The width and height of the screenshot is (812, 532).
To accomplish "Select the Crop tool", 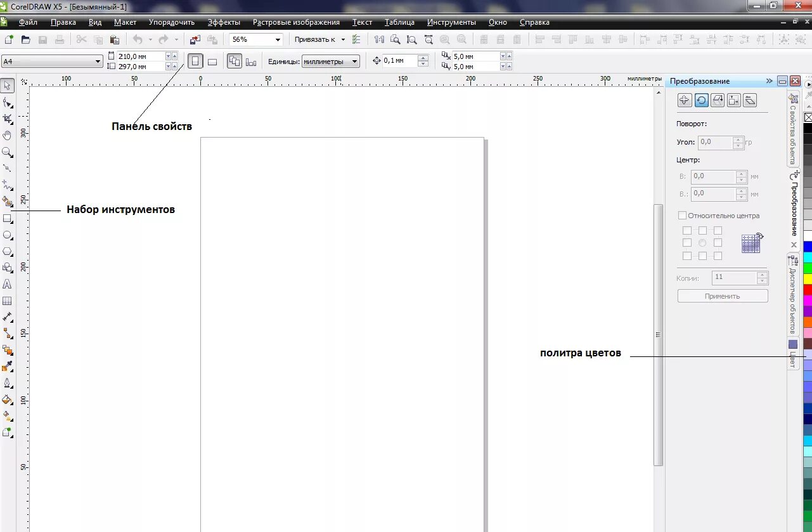I will 8,119.
